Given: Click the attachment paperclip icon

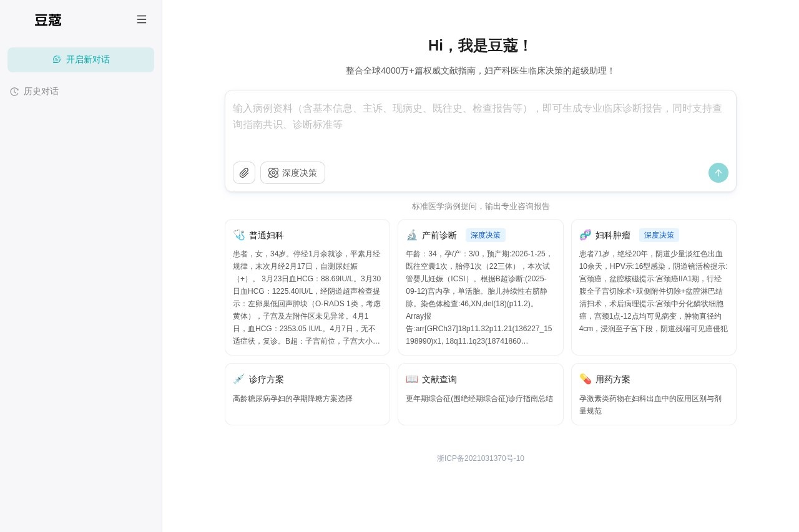Looking at the screenshot, I should tap(244, 173).
